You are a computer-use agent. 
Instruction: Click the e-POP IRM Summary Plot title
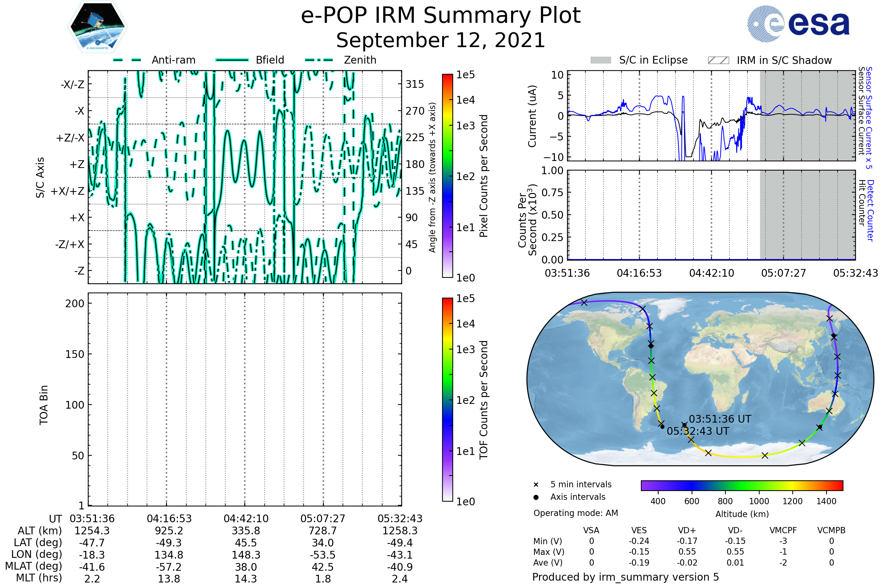(x=441, y=16)
